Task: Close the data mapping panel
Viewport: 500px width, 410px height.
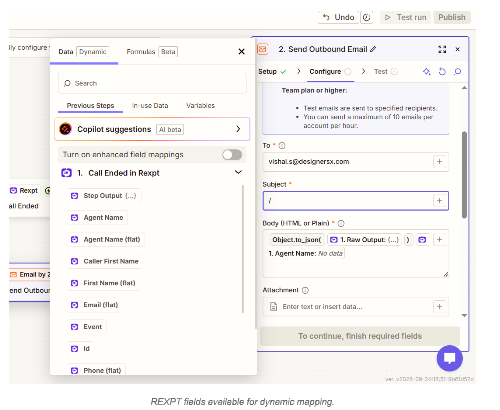Action: click(242, 51)
